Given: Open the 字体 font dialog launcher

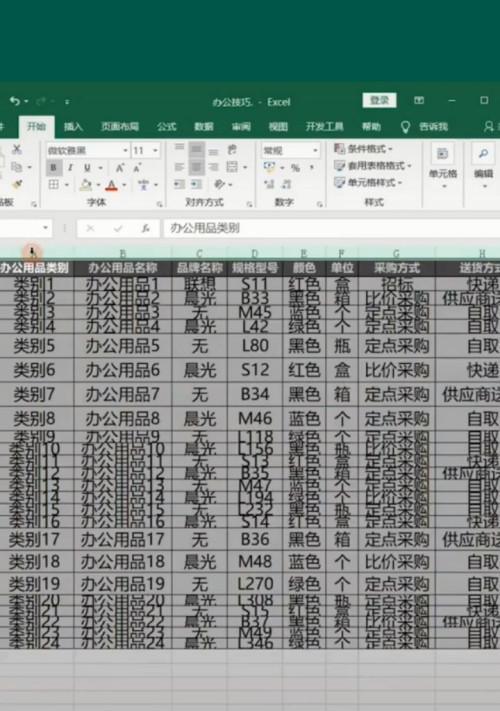Looking at the screenshot, I should 159,205.
